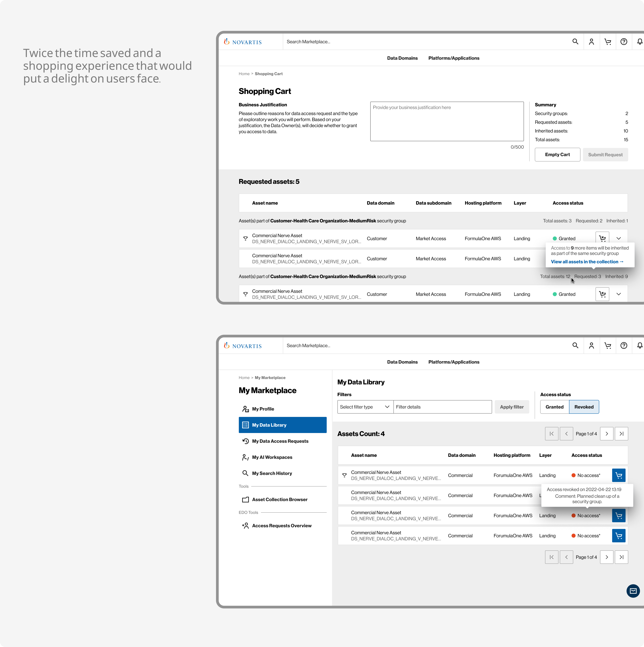644x647 pixels.
Task: Click Empty Cart button
Action: 557,154
